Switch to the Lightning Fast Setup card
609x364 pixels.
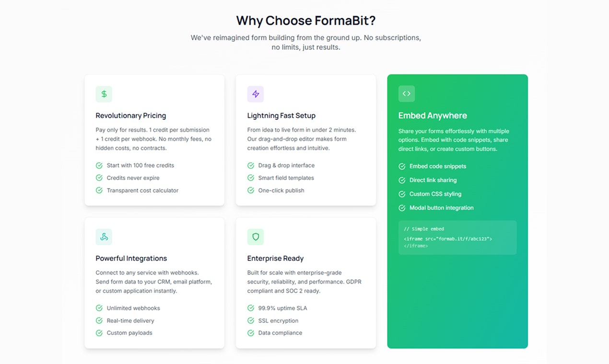point(305,140)
